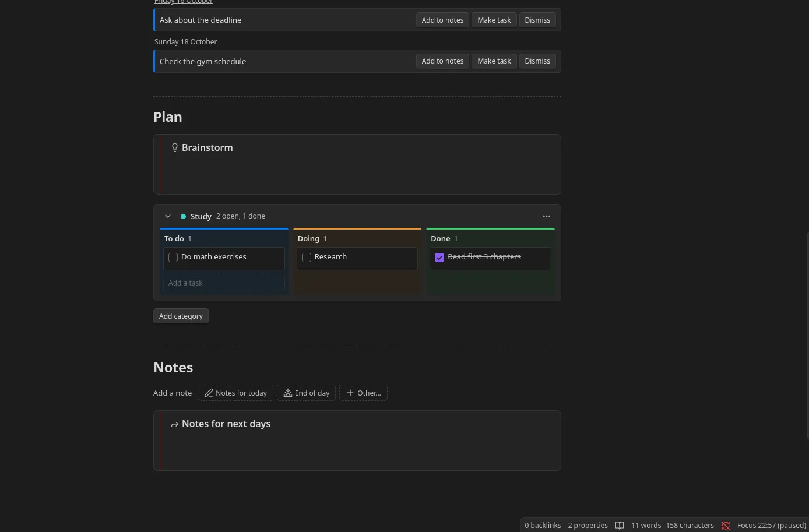Open the Study category three-dot menu
Viewport: 809px width, 532px height.
547,216
